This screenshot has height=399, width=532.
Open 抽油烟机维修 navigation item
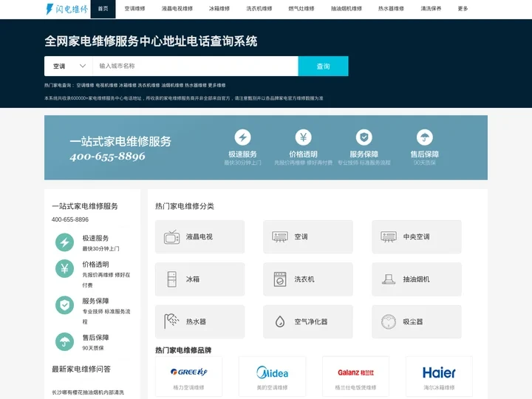pos(347,9)
